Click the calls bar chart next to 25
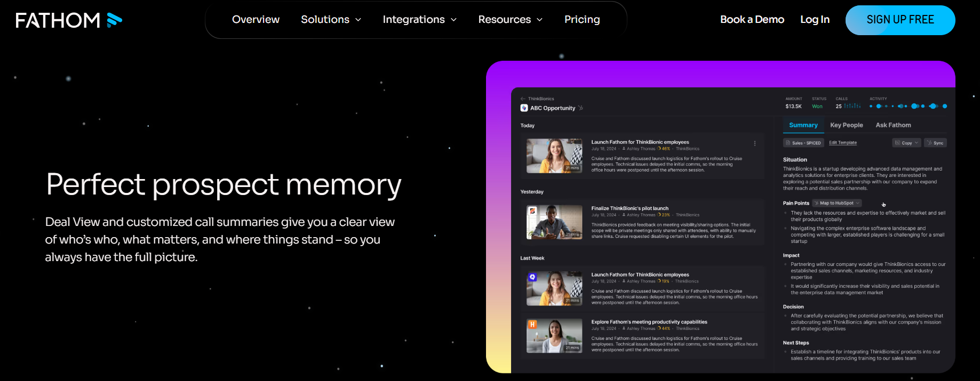Viewport: 980px width, 381px height. click(852, 106)
